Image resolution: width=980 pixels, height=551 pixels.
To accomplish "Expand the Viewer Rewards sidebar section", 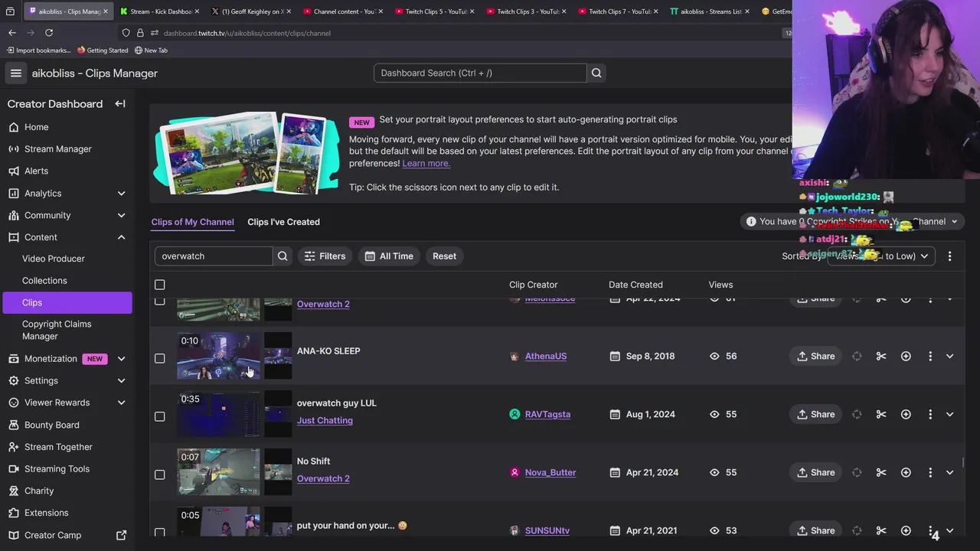I will pos(121,403).
